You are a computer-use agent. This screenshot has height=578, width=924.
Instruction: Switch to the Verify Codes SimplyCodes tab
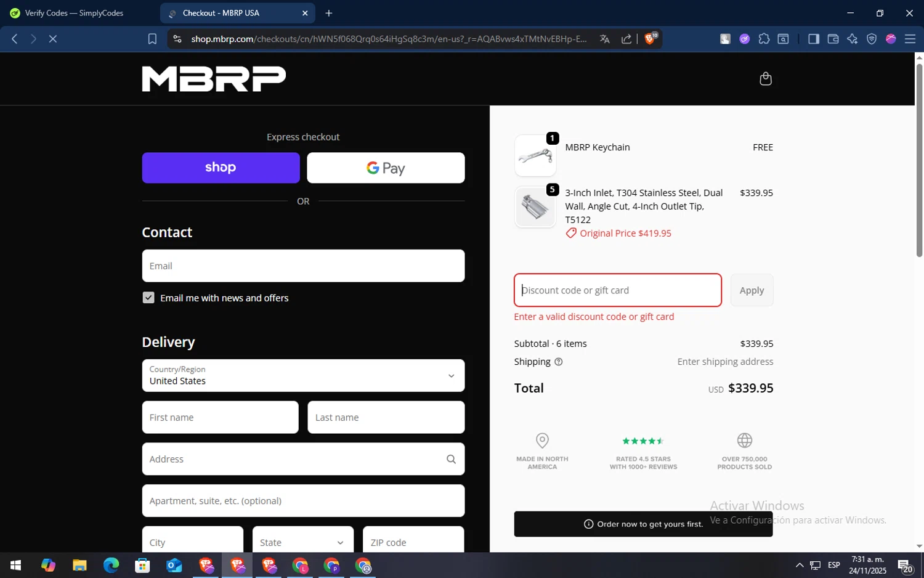tap(74, 13)
